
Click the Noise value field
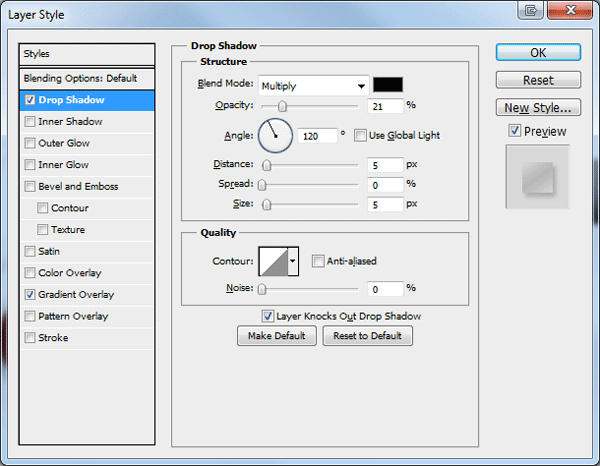click(385, 289)
